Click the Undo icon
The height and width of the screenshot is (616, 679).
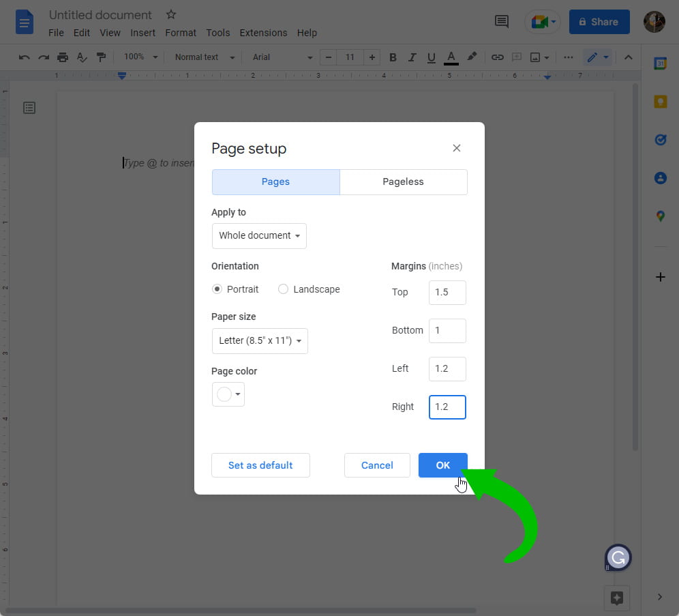tap(24, 57)
